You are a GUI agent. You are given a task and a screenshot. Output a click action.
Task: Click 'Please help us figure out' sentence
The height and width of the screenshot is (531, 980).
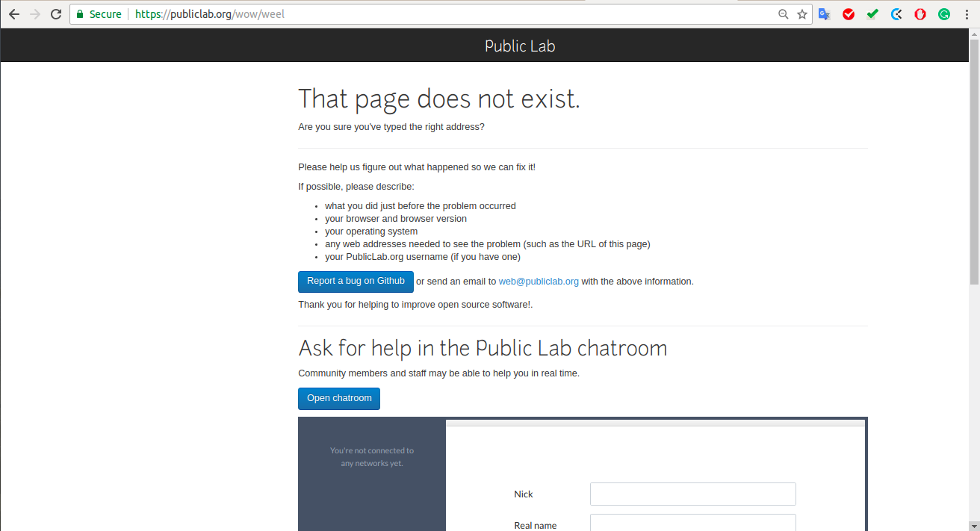tap(417, 167)
